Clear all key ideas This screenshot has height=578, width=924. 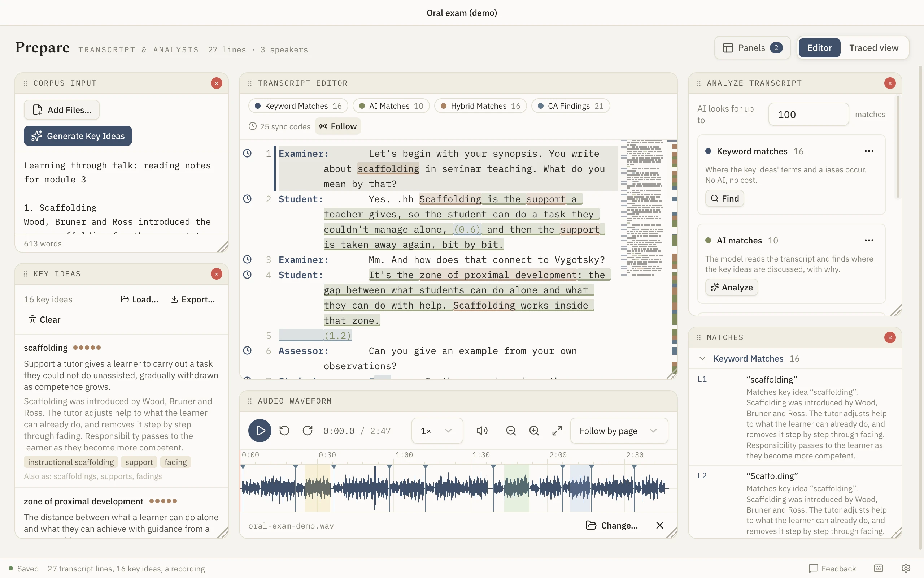tap(45, 319)
